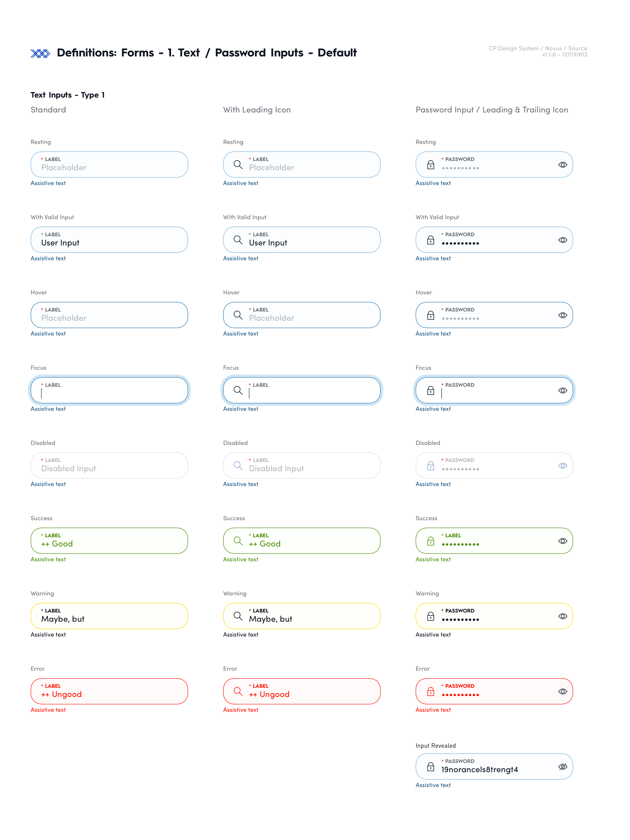Click the Text Inputs - Type 1 heading

pos(68,95)
